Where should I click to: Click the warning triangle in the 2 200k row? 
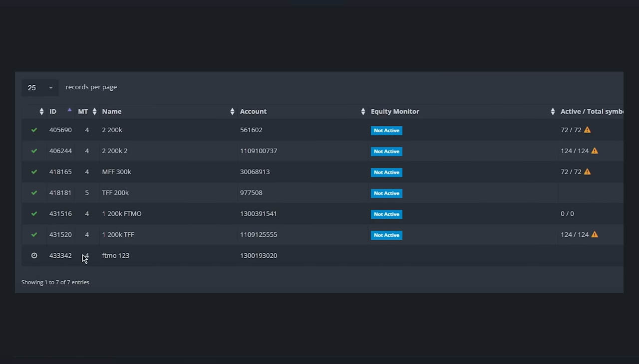pyautogui.click(x=587, y=130)
